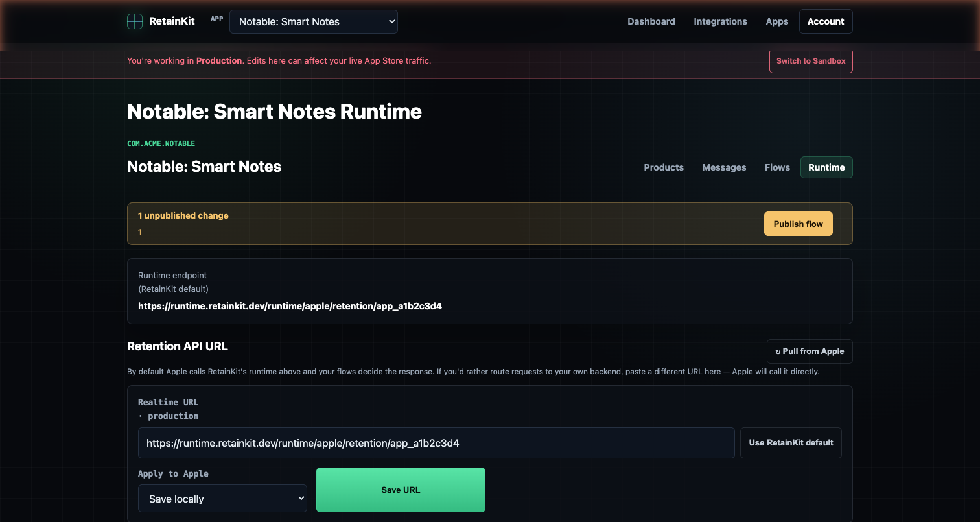Open the Apply to Apple dropdown

[x=222, y=499]
